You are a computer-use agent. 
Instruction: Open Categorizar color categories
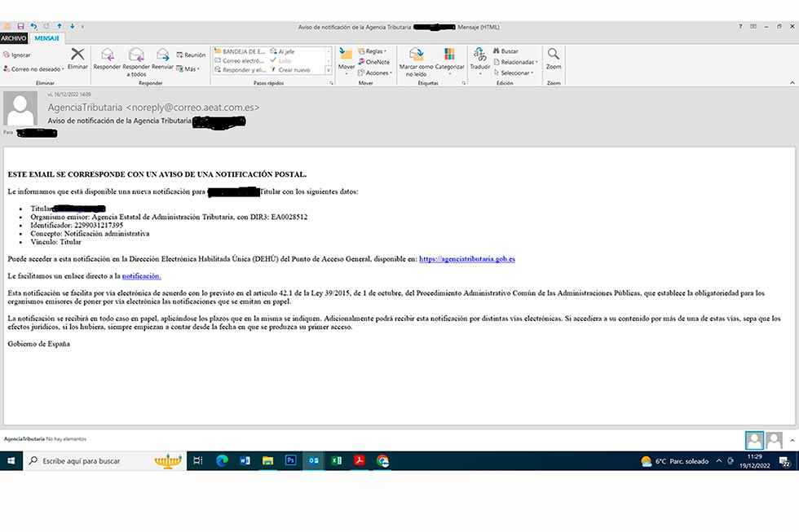[449, 62]
